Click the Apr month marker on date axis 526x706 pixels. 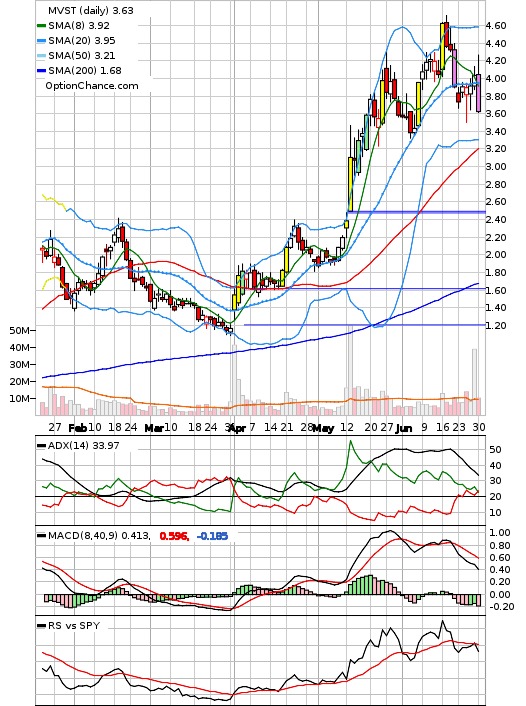tap(237, 428)
